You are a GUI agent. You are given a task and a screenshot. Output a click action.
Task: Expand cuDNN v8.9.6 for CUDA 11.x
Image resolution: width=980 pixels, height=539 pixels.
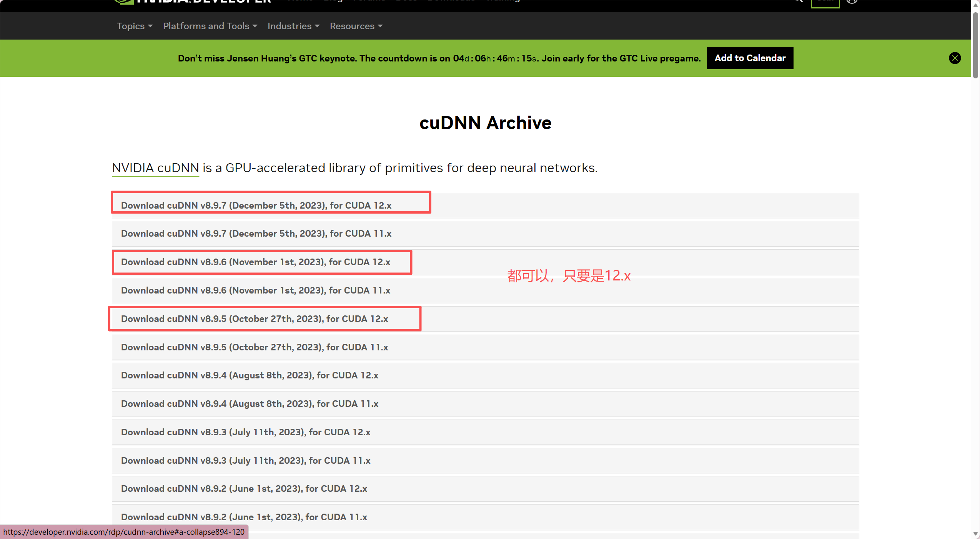pos(256,290)
